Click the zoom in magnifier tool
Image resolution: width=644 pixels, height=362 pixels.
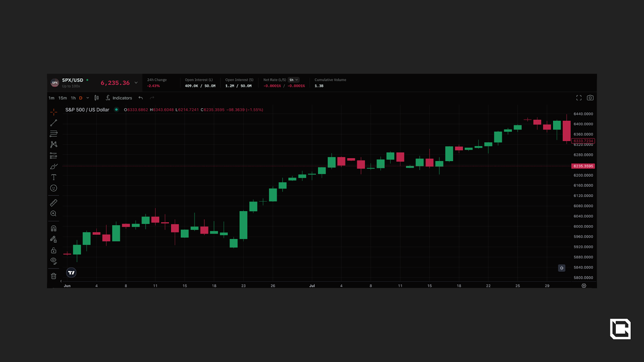[54, 214]
